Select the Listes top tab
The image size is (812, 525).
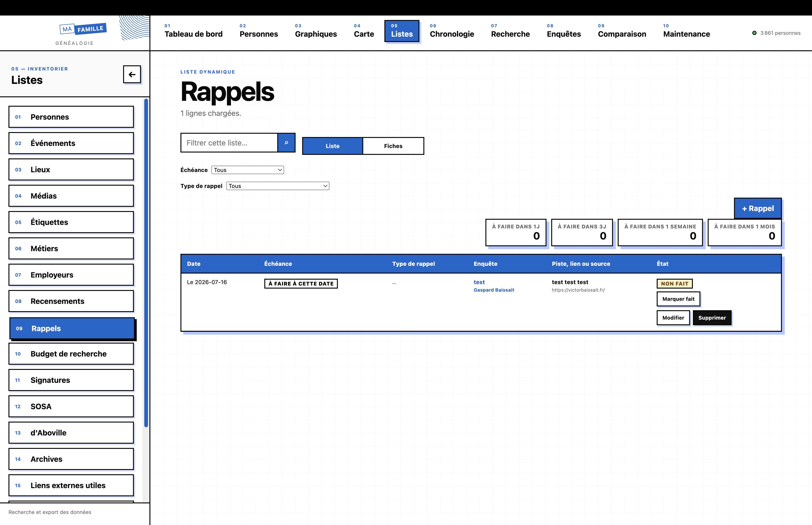pyautogui.click(x=402, y=31)
